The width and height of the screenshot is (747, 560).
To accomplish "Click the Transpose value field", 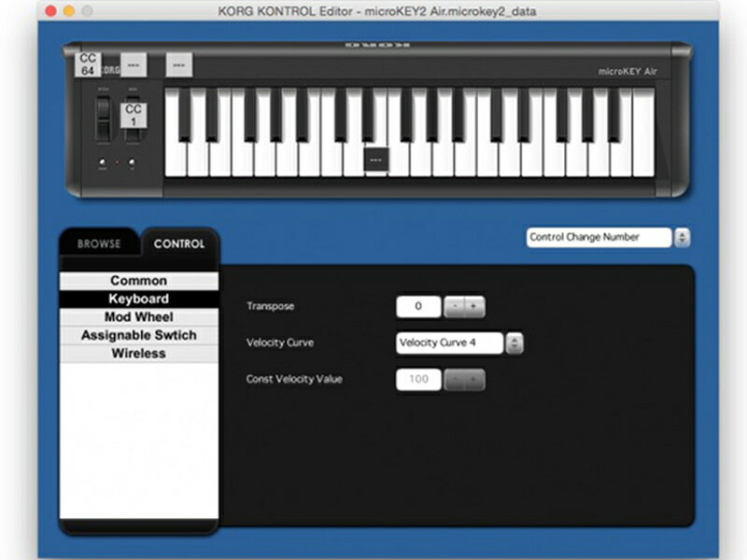I will 418,305.
